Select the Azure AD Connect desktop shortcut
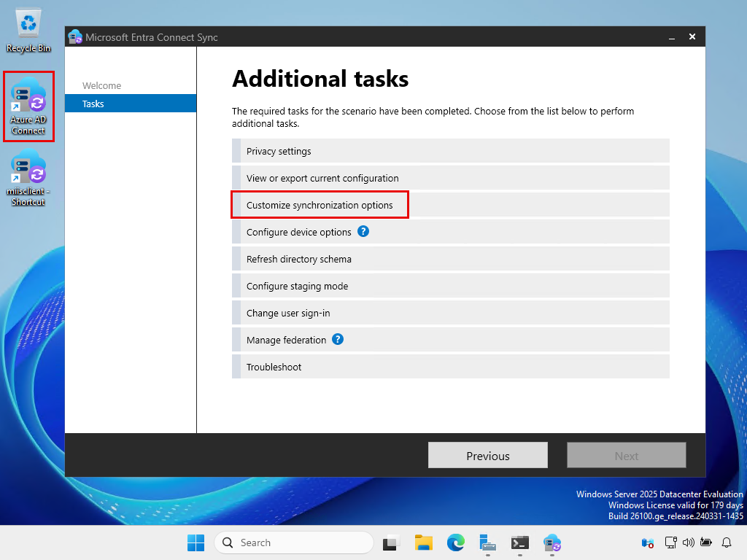 [x=28, y=106]
